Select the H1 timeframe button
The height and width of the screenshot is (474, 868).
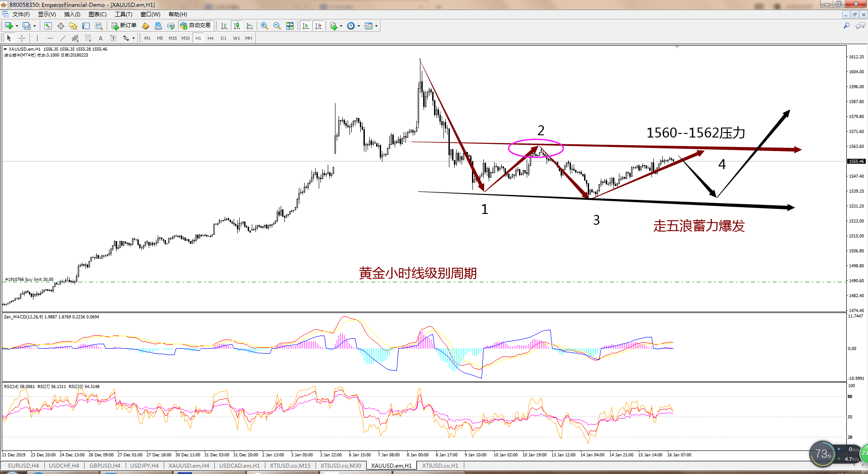[x=198, y=38]
